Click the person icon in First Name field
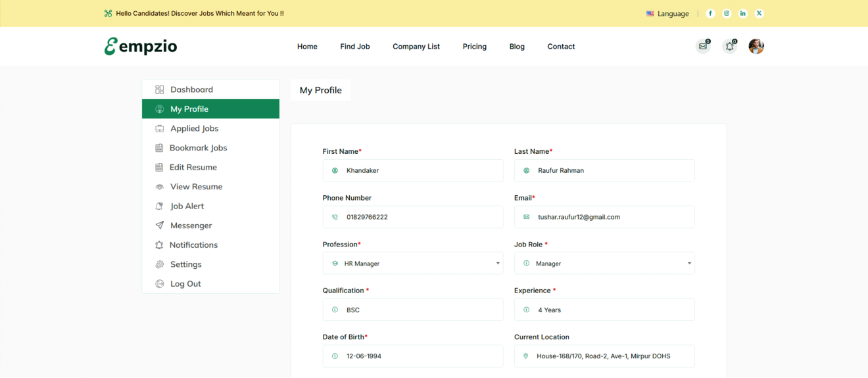 tap(335, 170)
